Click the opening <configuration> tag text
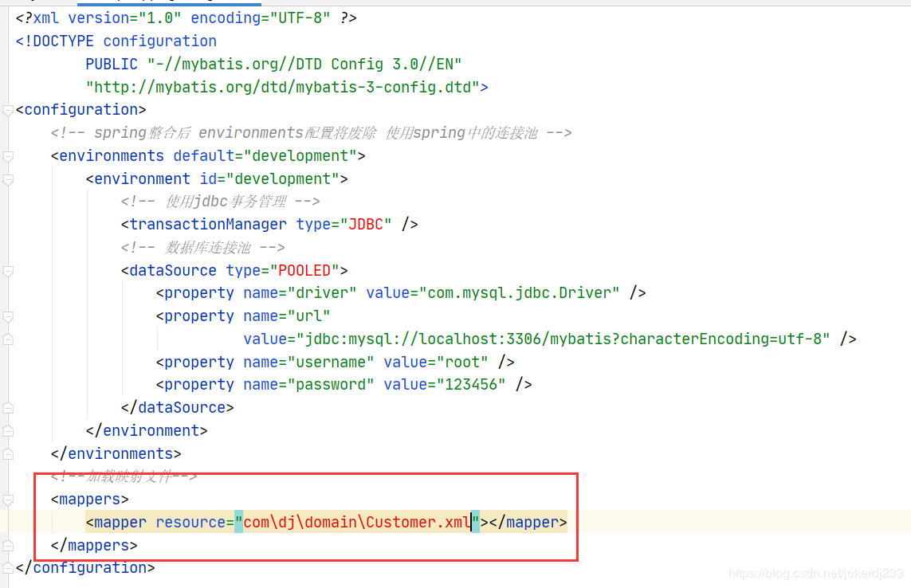 tap(80, 110)
